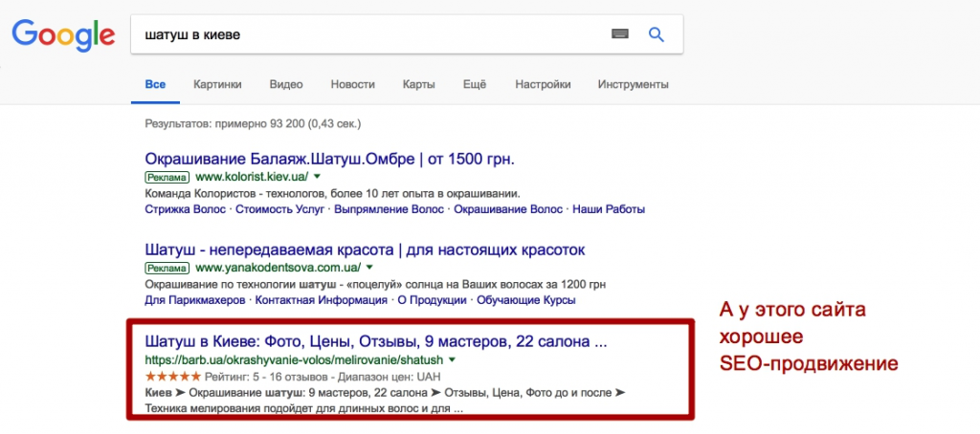Open the Карты tab
This screenshot has width=980, height=434.
click(x=419, y=84)
